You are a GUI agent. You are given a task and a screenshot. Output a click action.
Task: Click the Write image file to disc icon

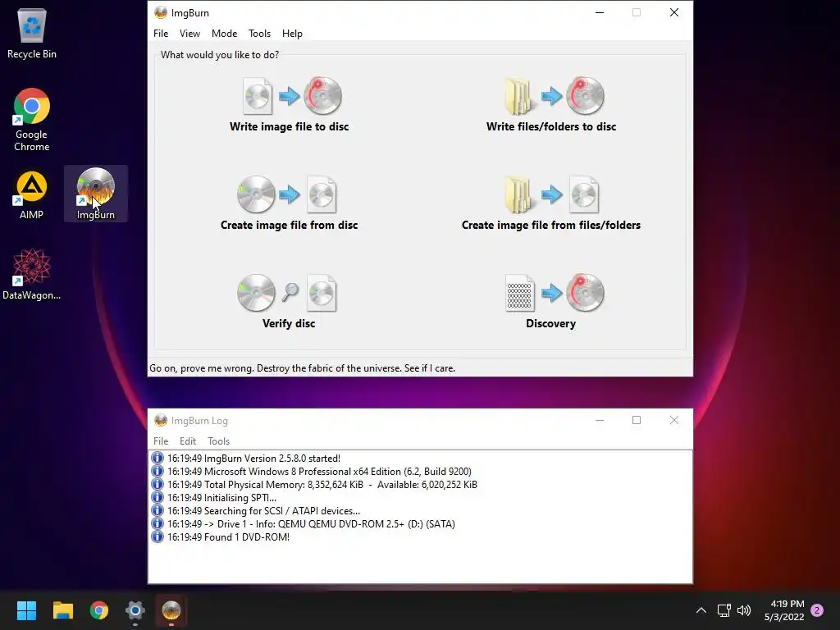point(292,96)
